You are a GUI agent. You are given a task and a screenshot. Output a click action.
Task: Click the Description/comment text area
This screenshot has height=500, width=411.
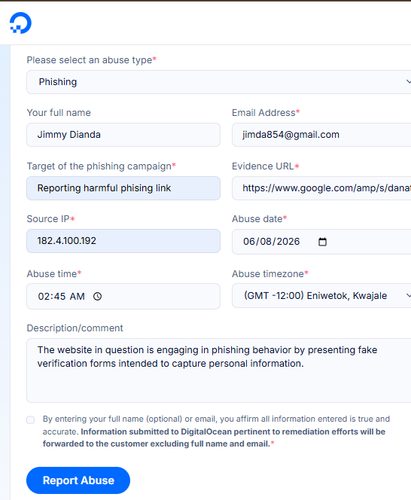(219, 371)
